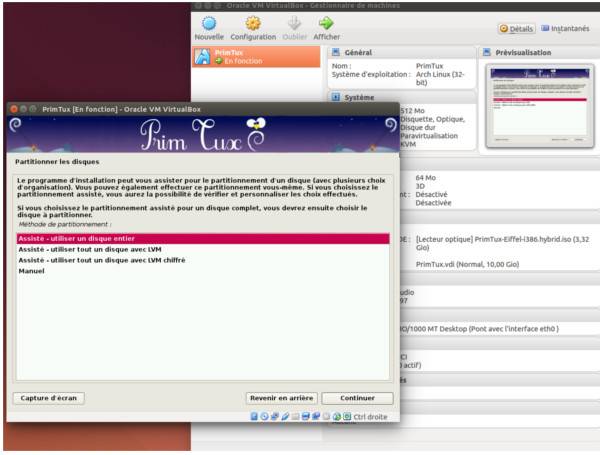Click the PrimTux VM window title bar

tap(203, 109)
